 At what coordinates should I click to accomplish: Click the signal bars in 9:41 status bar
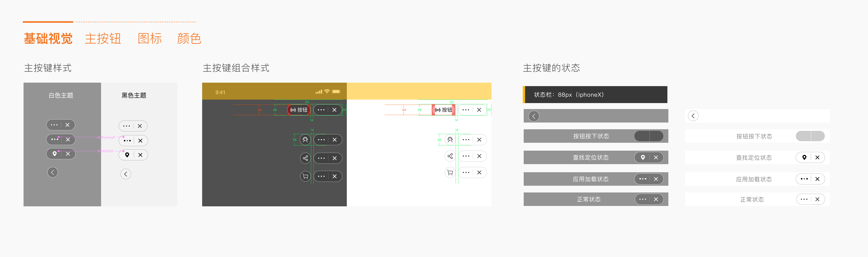[x=319, y=92]
